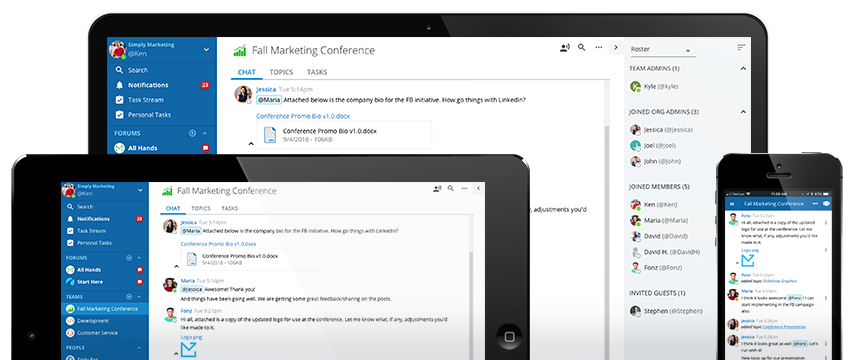Click the Start Here unread badge on the tablet
The height and width of the screenshot is (360, 852).
139,282
